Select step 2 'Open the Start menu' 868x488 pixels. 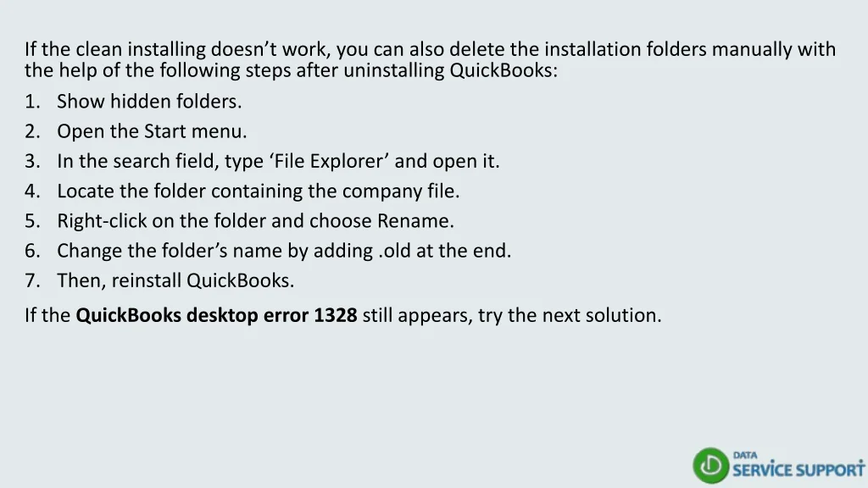[x=152, y=131]
